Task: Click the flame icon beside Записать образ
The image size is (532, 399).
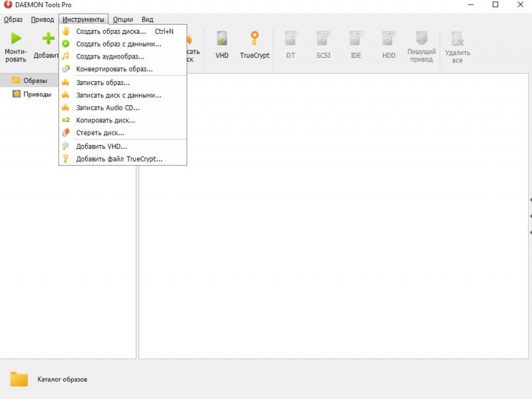Action: coord(65,82)
